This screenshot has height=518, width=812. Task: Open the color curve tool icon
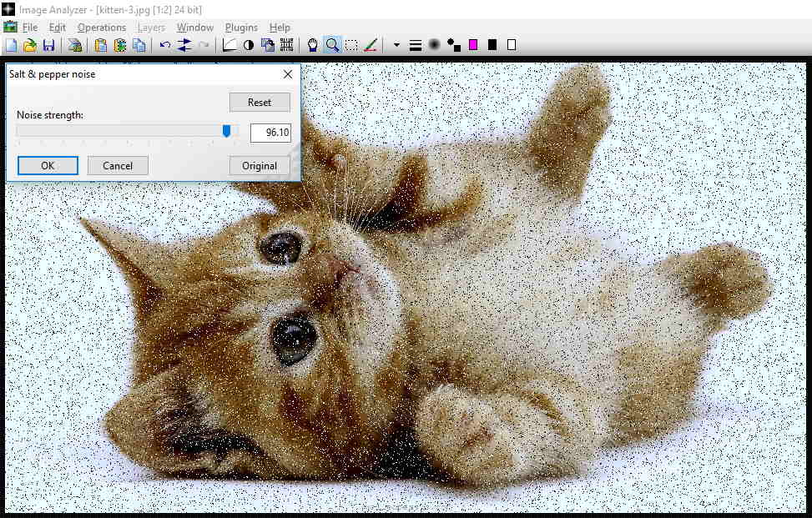tap(229, 46)
